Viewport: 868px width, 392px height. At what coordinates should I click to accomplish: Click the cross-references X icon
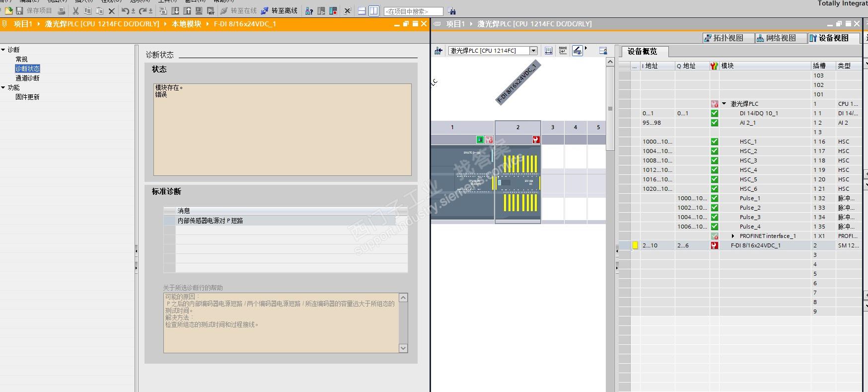[x=347, y=10]
